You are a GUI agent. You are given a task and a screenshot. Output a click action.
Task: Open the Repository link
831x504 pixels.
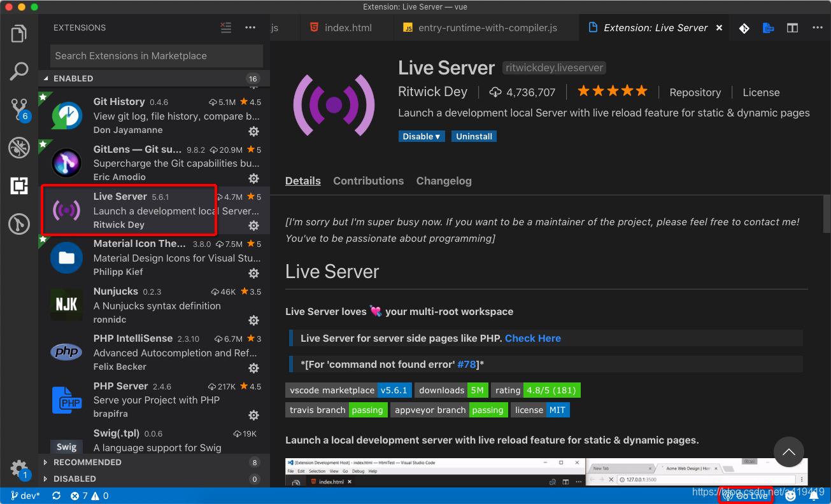(695, 92)
